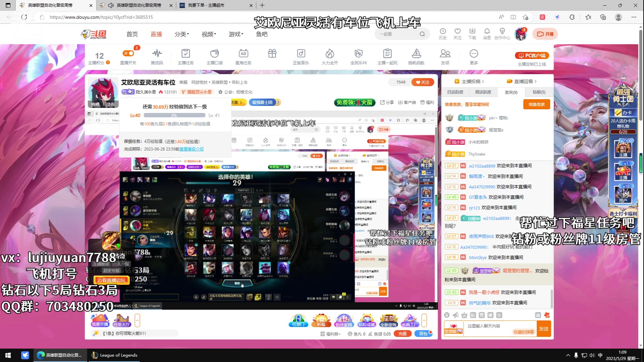The height and width of the screenshot is (362, 644).
Task: Open 主播一起玩 clipboard icon
Action: [x=387, y=56]
